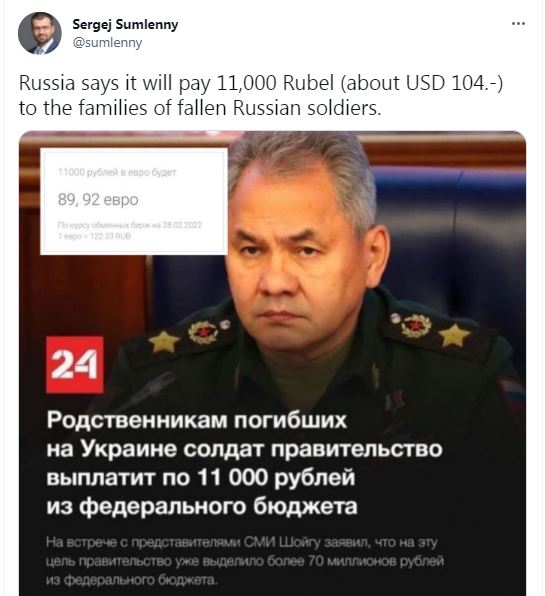The height and width of the screenshot is (596, 545).
Task: Click the 11000 рублей в евро query text
Action: click(117, 172)
